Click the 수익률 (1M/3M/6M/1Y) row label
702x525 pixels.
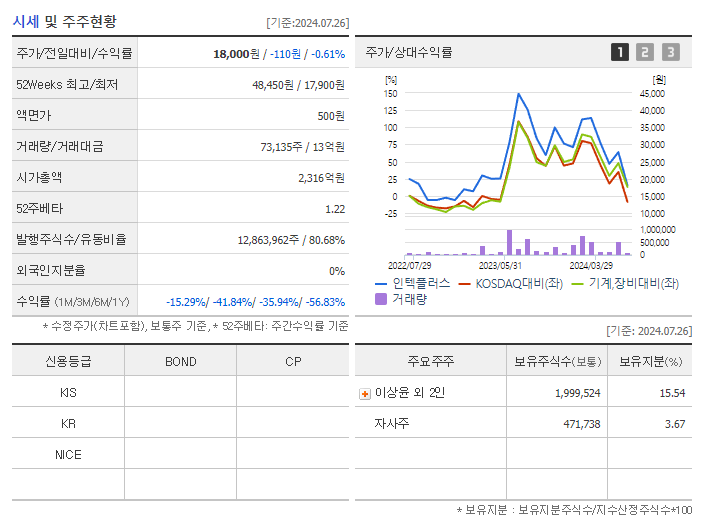click(73, 302)
